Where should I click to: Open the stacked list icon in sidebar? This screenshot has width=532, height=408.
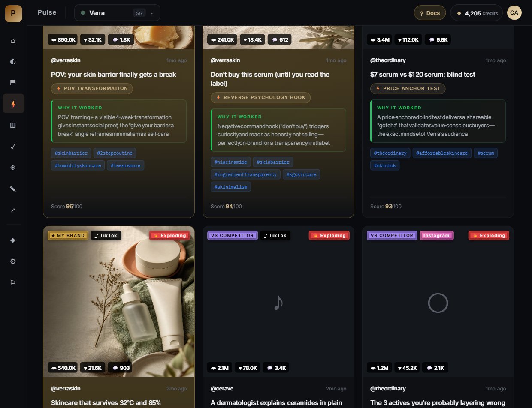coord(13,82)
